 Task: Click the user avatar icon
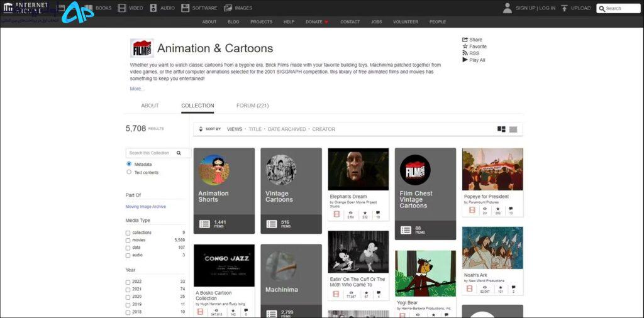pos(508,8)
